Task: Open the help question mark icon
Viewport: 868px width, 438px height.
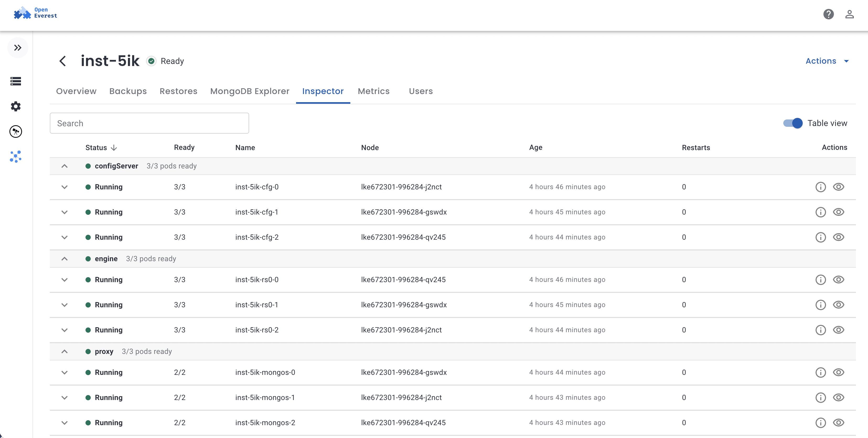Action: (x=828, y=14)
